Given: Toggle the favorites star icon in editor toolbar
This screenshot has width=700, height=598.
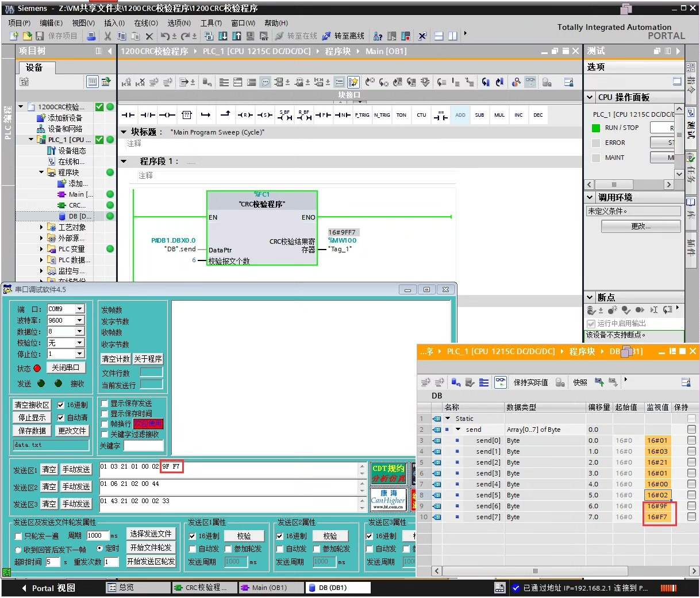Looking at the screenshot, I should click(353, 82).
